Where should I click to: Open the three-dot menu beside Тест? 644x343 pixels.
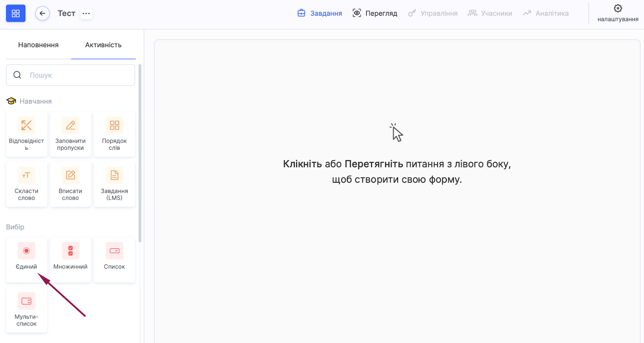pos(86,13)
